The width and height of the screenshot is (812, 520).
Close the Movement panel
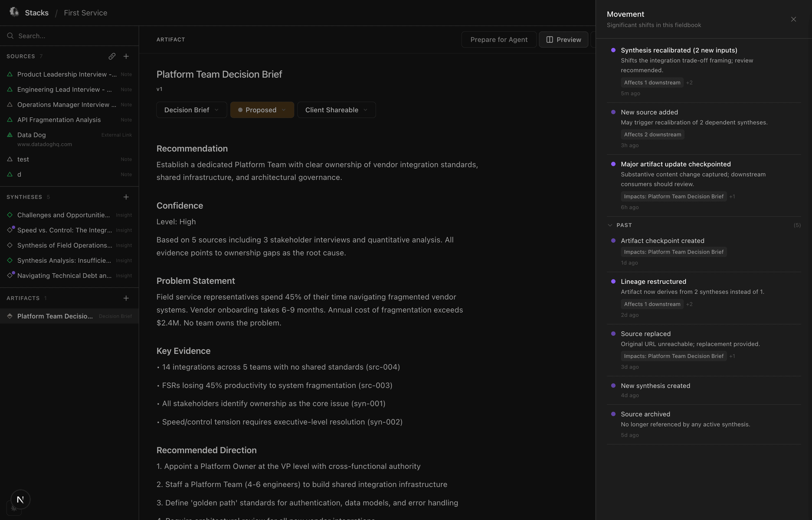pyautogui.click(x=793, y=19)
